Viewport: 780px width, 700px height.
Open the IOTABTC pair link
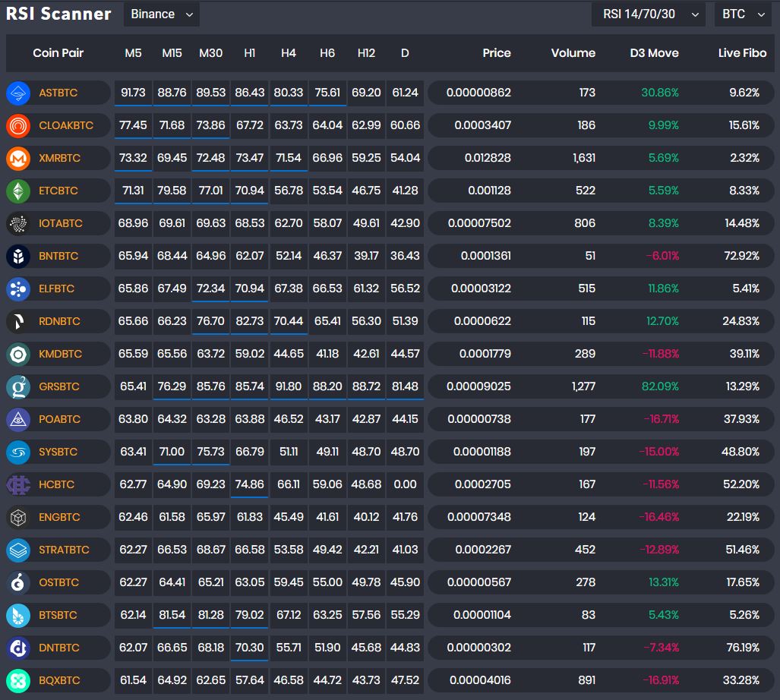[61, 224]
